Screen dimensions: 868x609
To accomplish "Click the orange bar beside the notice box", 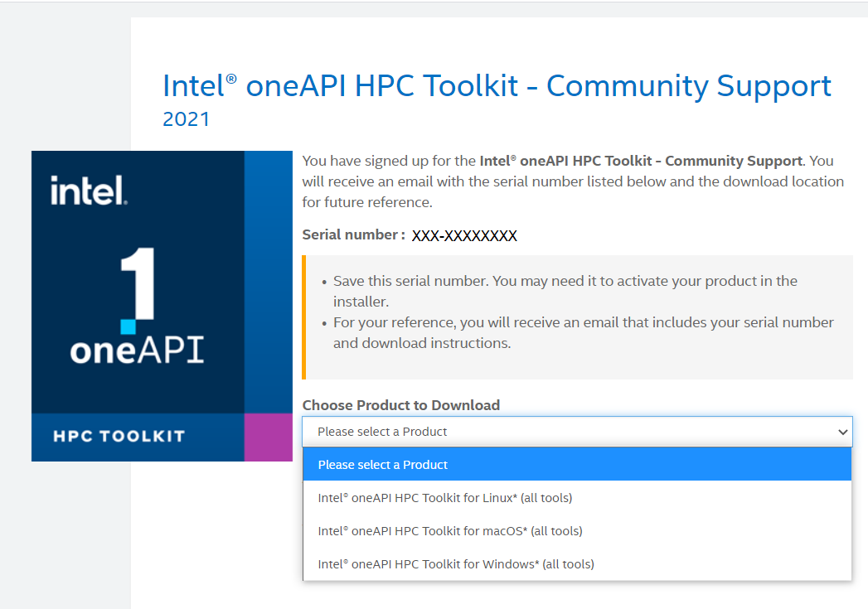I will coord(304,317).
